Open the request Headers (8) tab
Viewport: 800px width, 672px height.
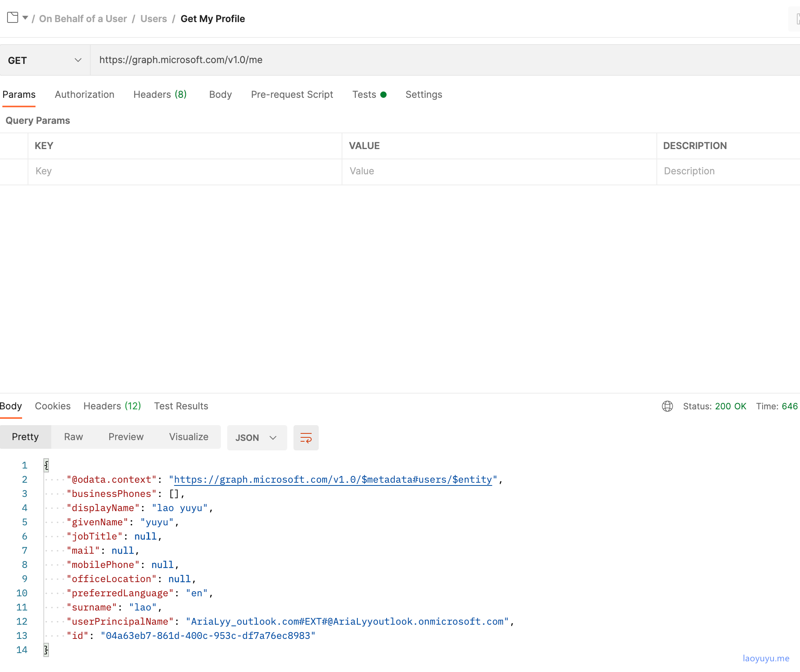pos(160,95)
